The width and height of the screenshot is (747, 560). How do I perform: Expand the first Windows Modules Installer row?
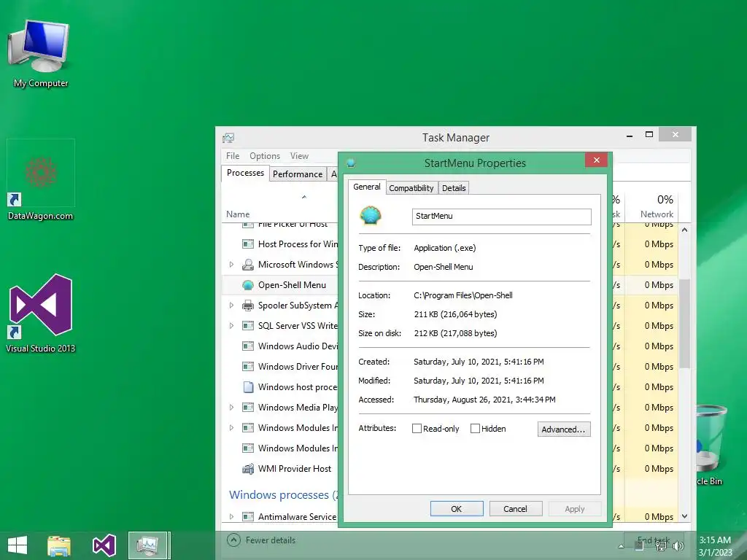[231, 427]
